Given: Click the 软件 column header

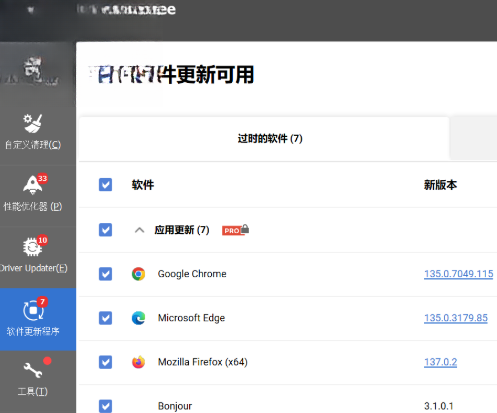Looking at the screenshot, I should click(x=143, y=185).
